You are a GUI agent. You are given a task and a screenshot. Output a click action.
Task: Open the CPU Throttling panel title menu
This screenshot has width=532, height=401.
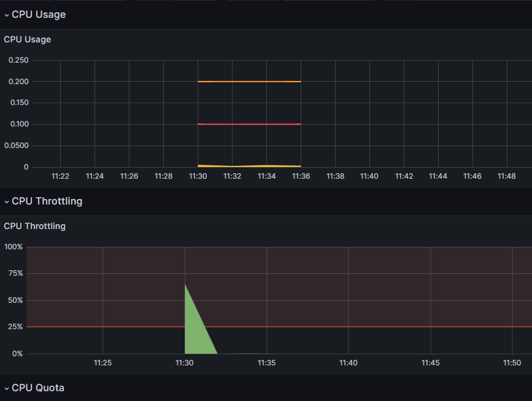click(34, 226)
